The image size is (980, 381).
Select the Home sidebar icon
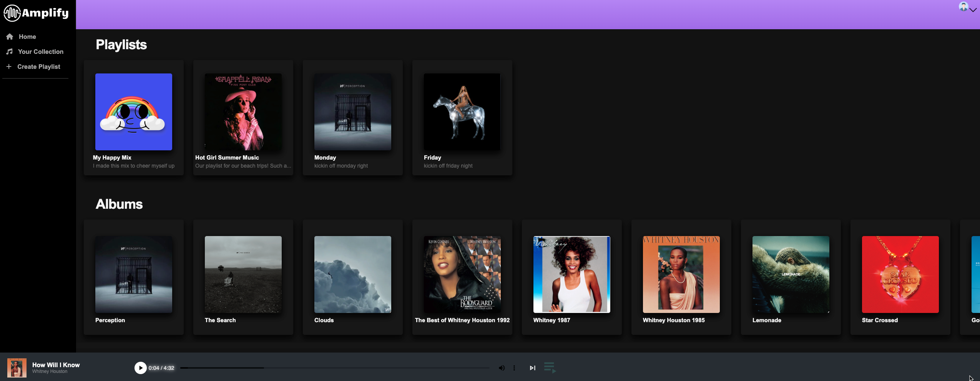(x=9, y=36)
